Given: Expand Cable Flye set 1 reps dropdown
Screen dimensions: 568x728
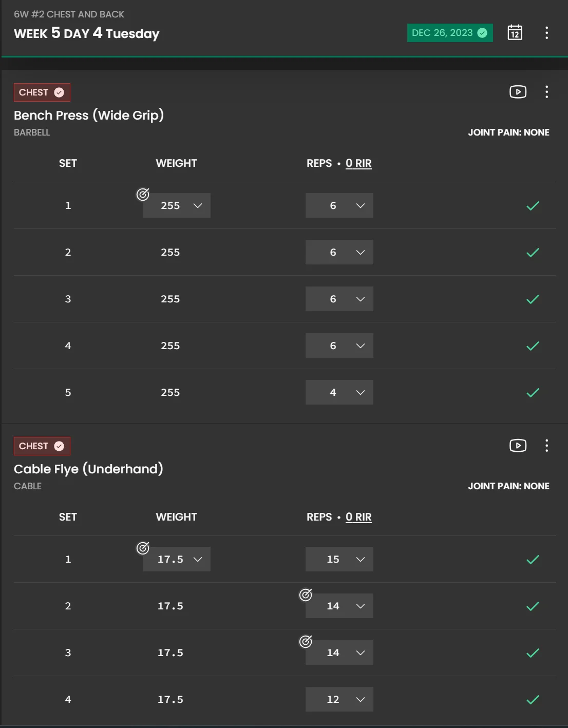Looking at the screenshot, I should click(x=339, y=560).
